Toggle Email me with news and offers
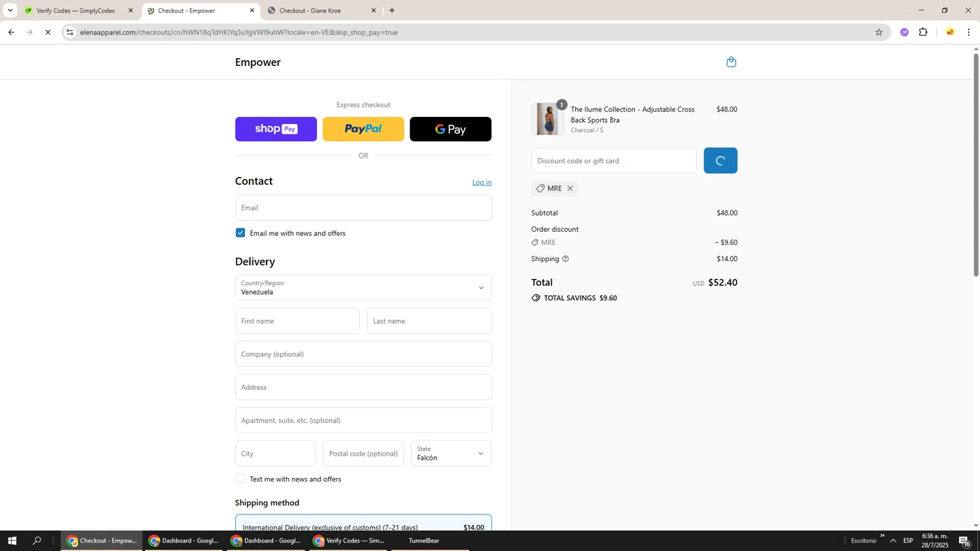 (240, 233)
